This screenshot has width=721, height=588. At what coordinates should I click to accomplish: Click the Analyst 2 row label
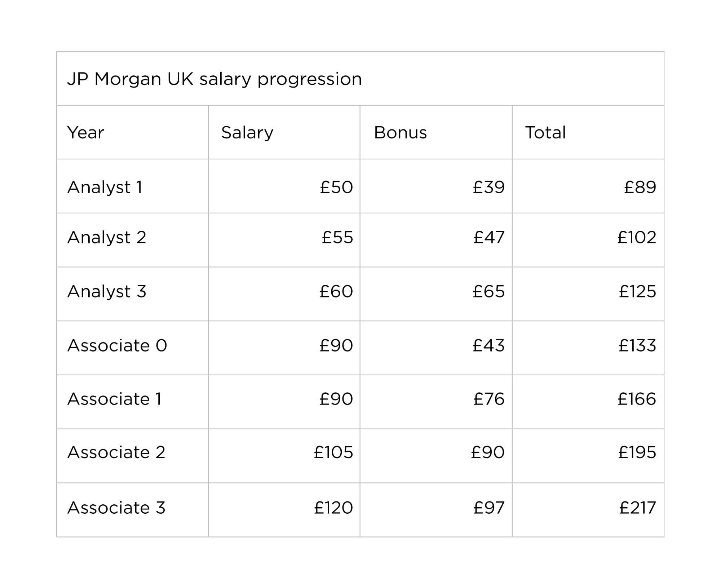point(107,237)
